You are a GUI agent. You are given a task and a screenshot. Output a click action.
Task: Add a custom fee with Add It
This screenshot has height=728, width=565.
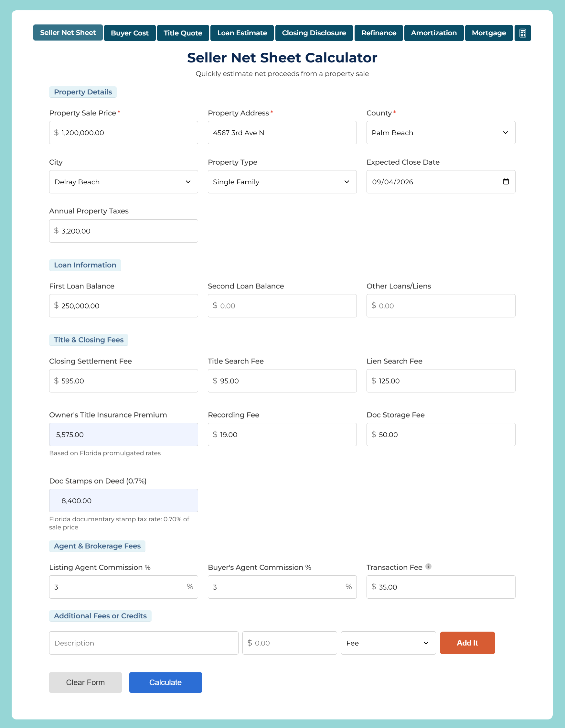coord(467,643)
